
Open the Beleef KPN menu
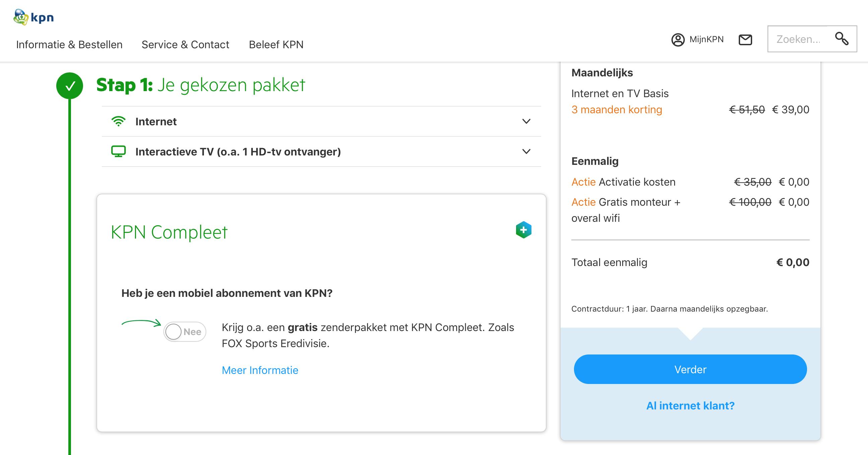click(276, 45)
